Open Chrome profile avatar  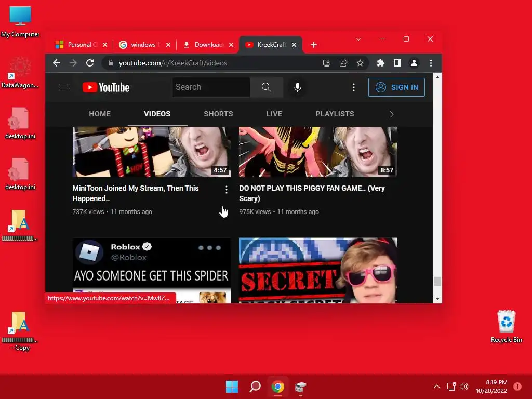pos(414,63)
